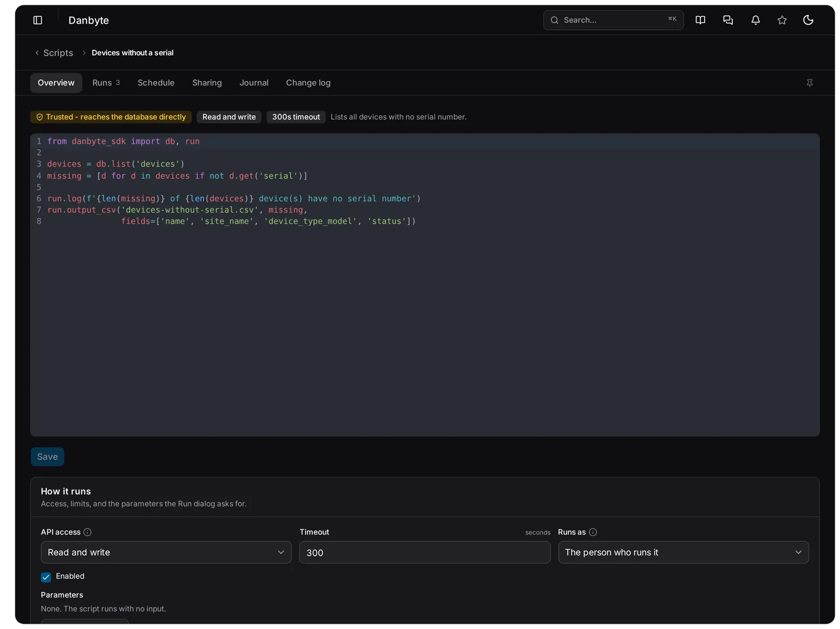840x629 pixels.
Task: Open the API access dropdown
Action: [166, 552]
